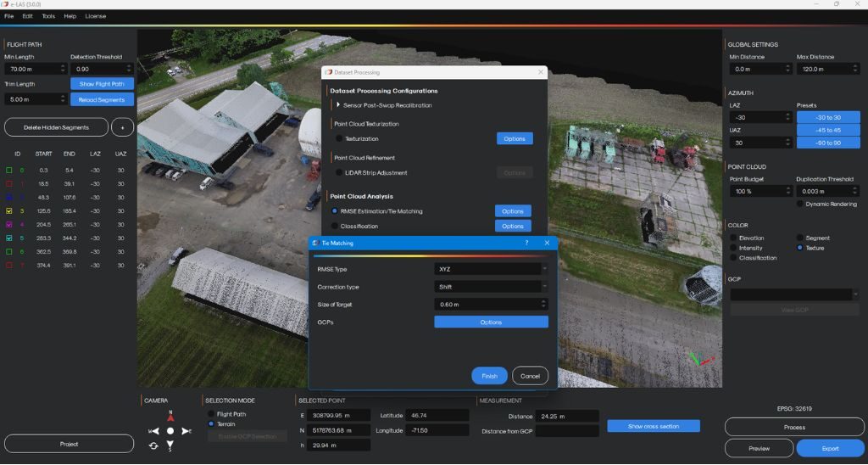The image size is (868, 465).
Task: Toggle the segment 3 checkbox
Action: click(x=8, y=210)
